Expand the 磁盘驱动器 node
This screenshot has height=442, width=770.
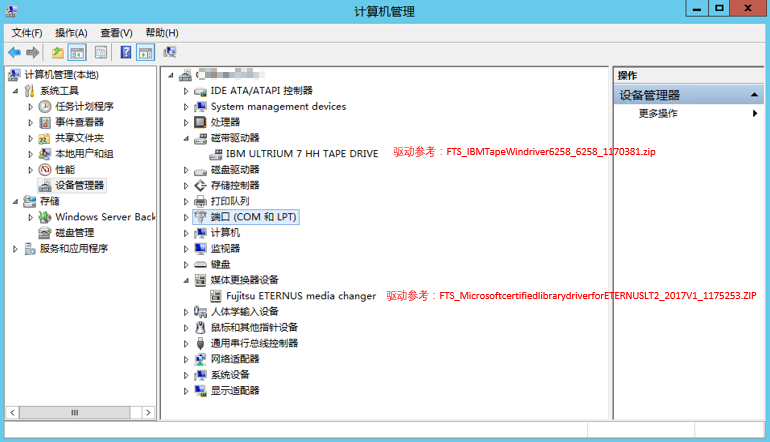pos(186,170)
